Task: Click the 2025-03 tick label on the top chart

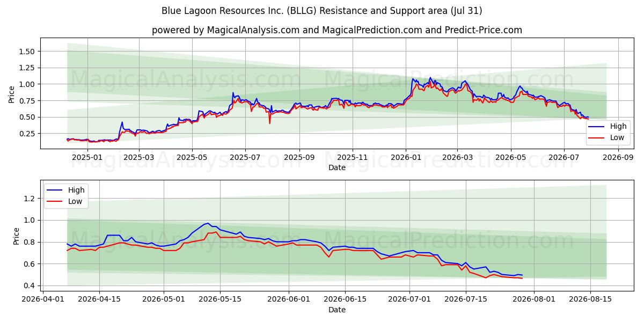Action: (139, 158)
